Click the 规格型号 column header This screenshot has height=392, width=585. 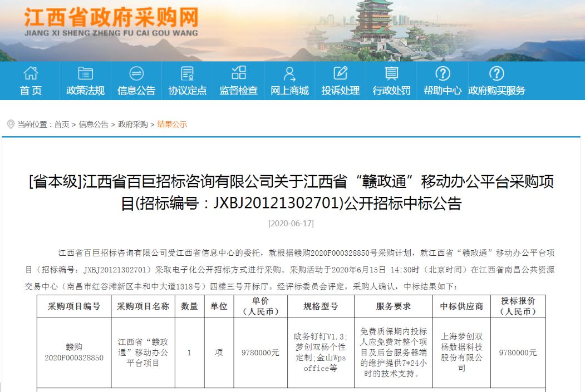tap(321, 306)
